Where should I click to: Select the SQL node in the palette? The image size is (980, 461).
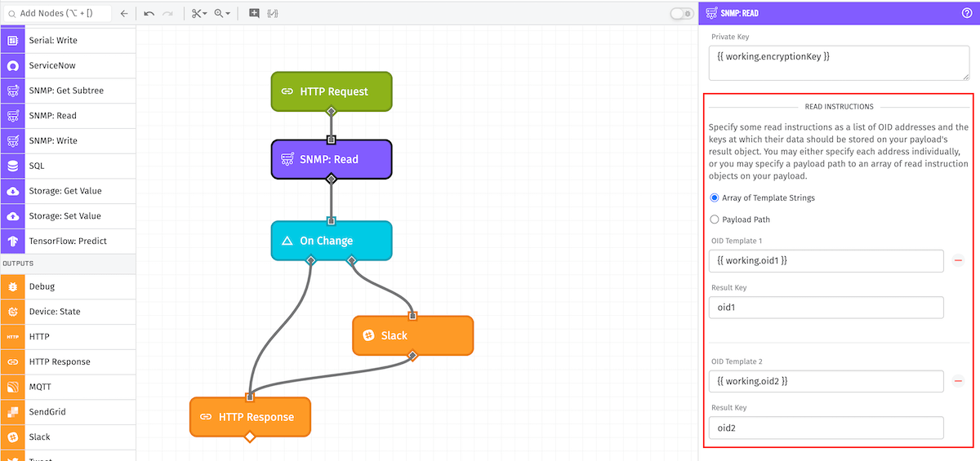[68, 166]
